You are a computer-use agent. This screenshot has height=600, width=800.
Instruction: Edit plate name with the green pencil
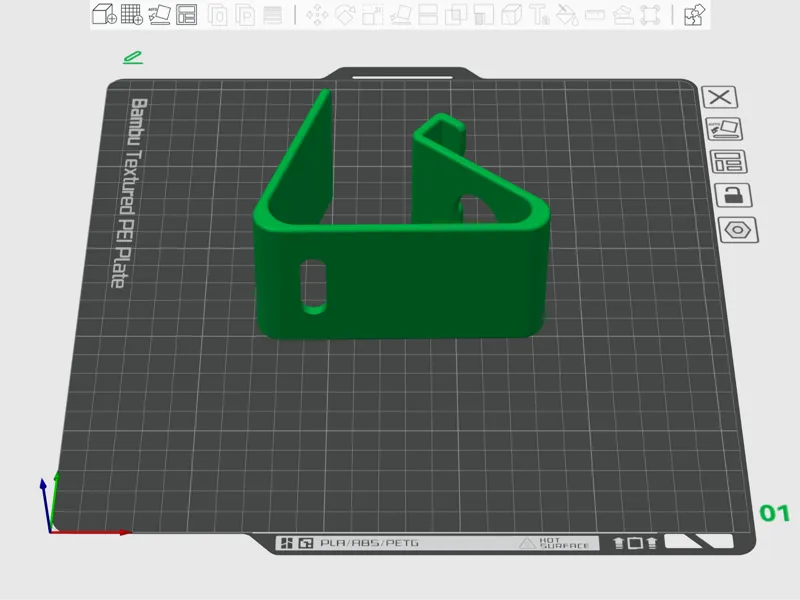[133, 57]
